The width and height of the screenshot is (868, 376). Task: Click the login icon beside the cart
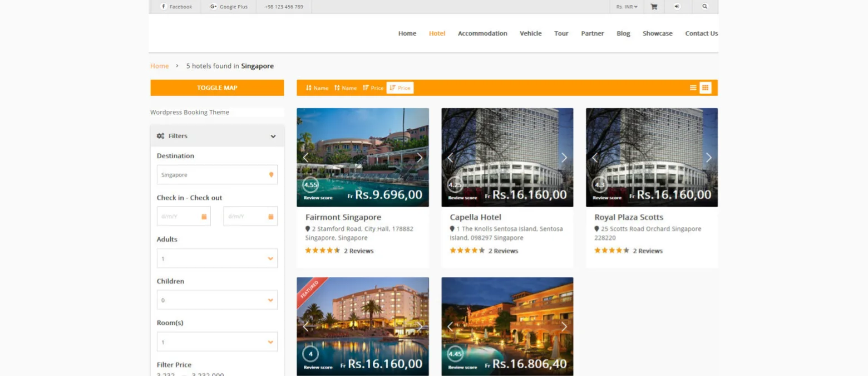677,7
